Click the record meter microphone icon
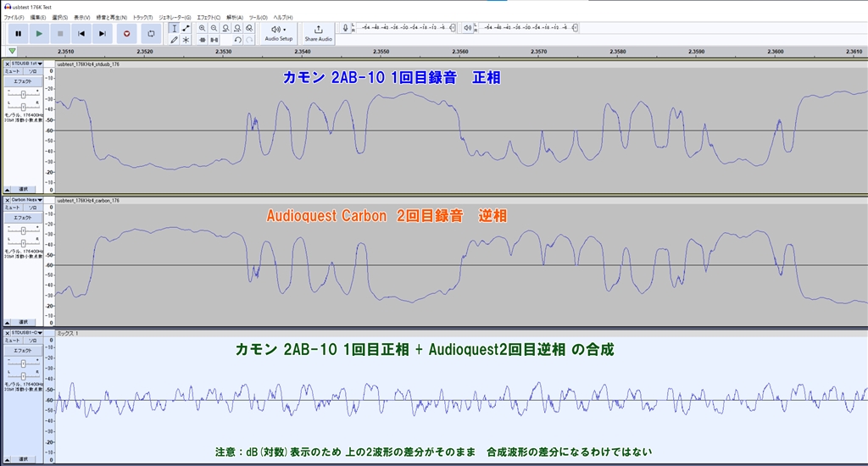The image size is (868, 466). pos(345,28)
